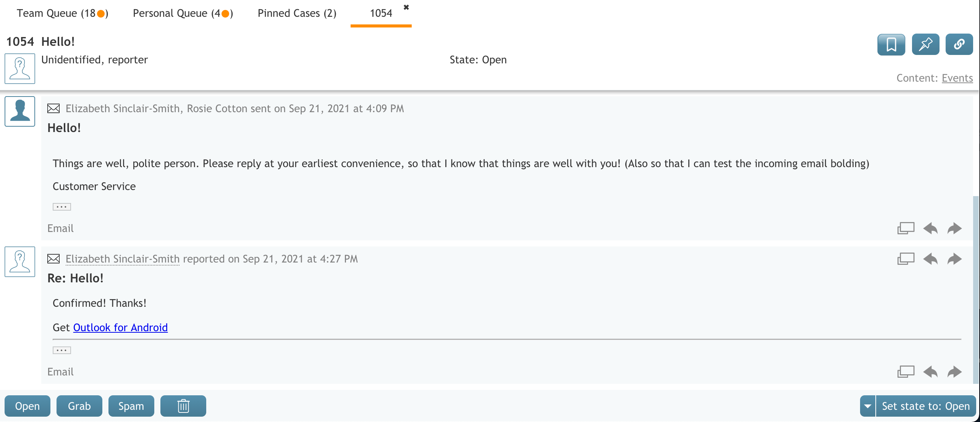980x422 pixels.
Task: Open the Set state dropdown arrow
Action: tap(868, 406)
